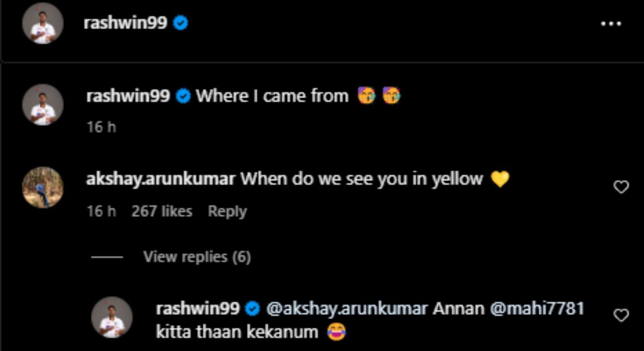
Task: Open the @akshay.arunkumar mention link
Action: [x=347, y=308]
